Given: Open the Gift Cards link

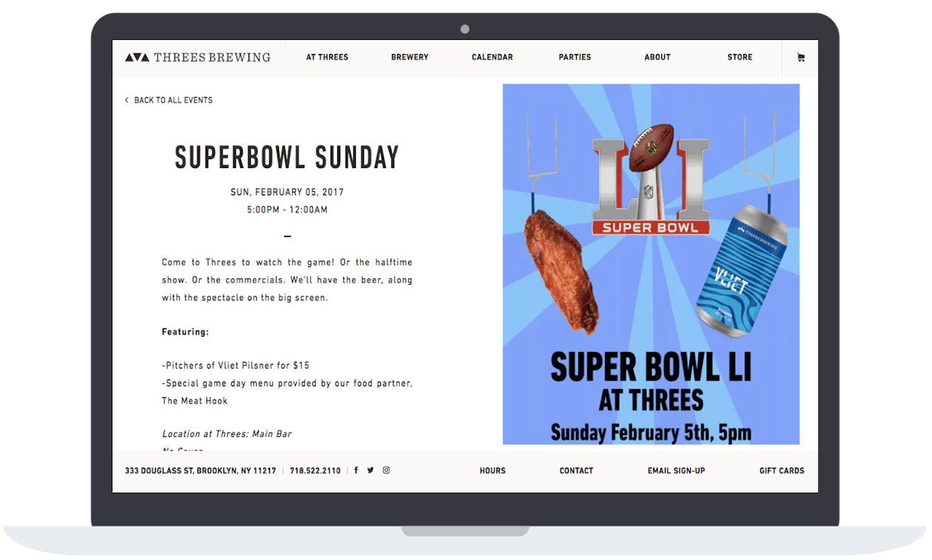Looking at the screenshot, I should coord(782,470).
